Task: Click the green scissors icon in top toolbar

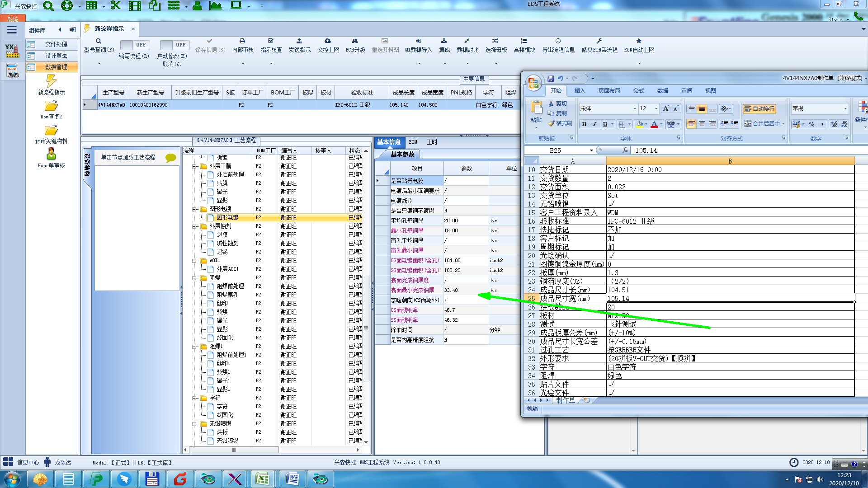Action: (116, 6)
